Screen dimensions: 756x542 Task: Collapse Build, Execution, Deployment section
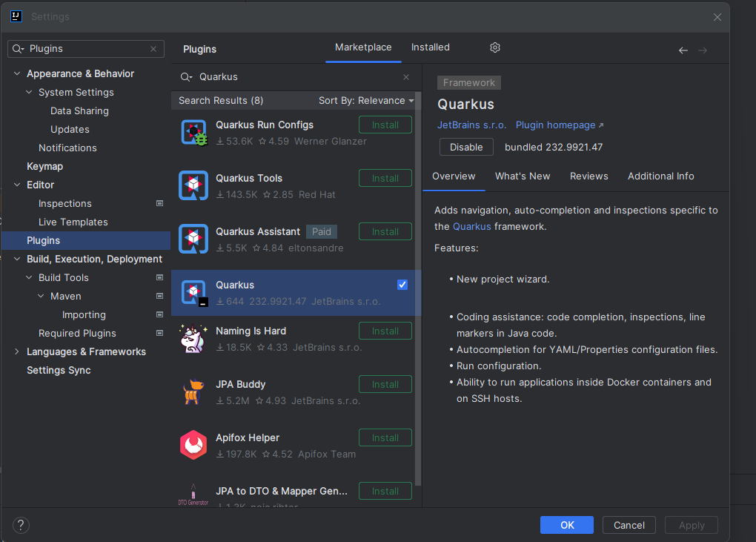pyautogui.click(x=17, y=259)
